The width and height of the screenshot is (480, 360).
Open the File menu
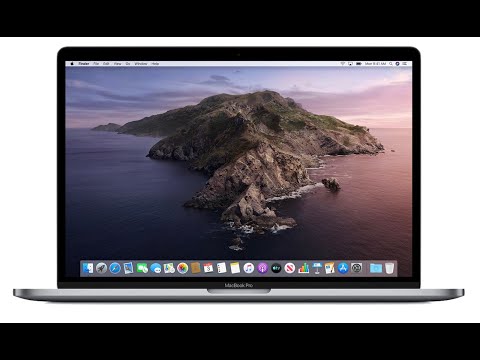coord(96,63)
